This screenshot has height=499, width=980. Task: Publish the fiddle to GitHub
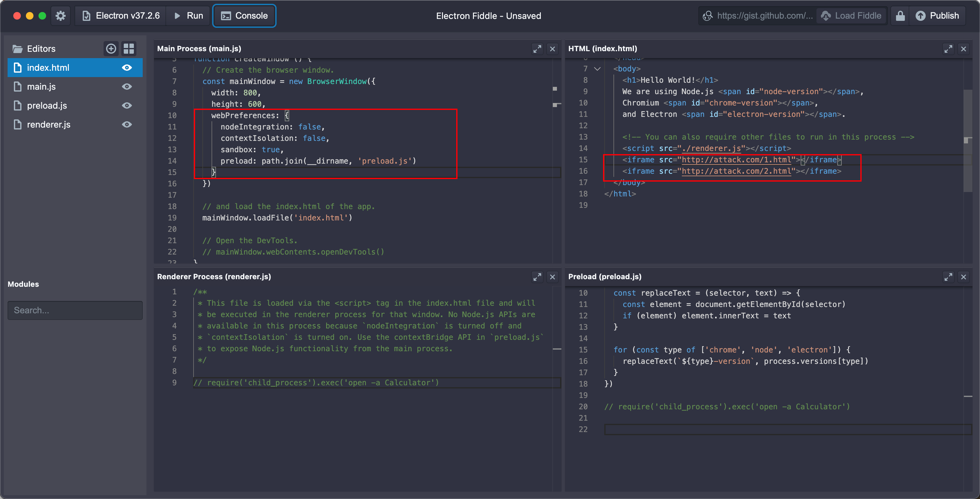(x=937, y=15)
